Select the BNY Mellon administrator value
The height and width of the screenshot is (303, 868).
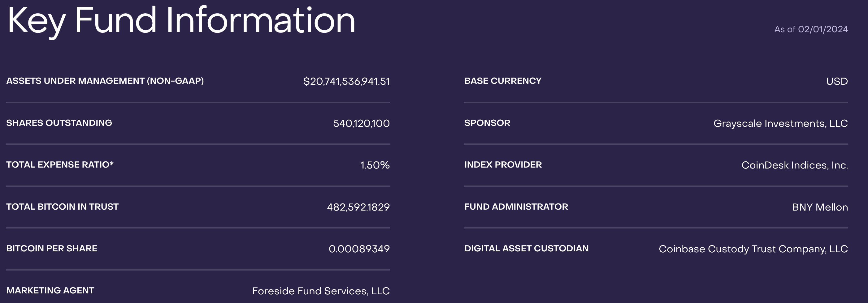820,207
